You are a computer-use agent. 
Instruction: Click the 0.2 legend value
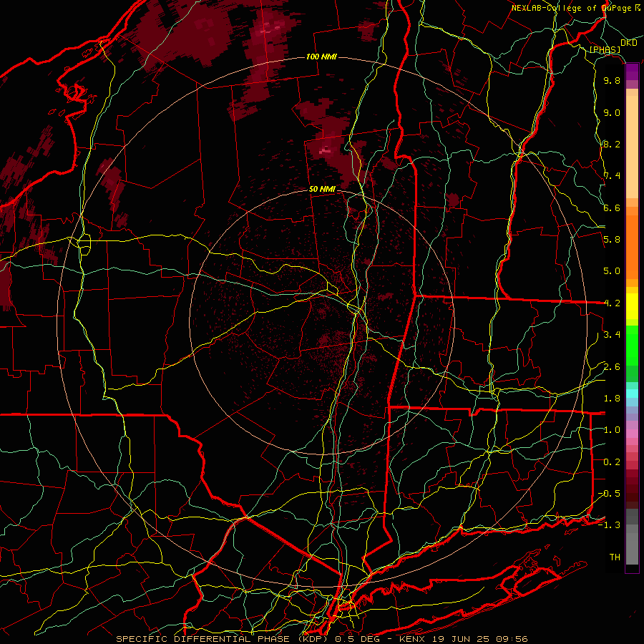[x=612, y=462]
